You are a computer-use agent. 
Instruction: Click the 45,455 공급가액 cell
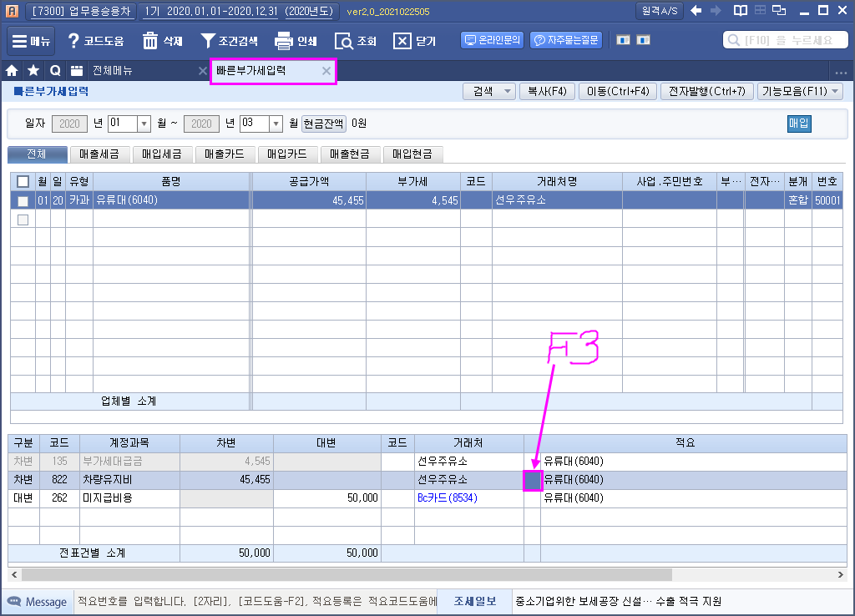pos(309,200)
